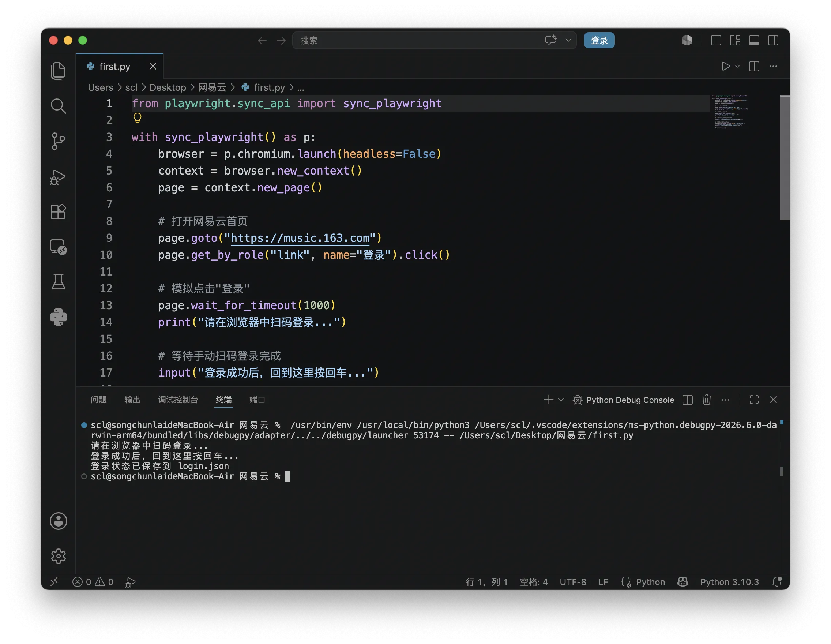The width and height of the screenshot is (831, 644).
Task: Switch to the 终端 panel tab
Action: 224,400
